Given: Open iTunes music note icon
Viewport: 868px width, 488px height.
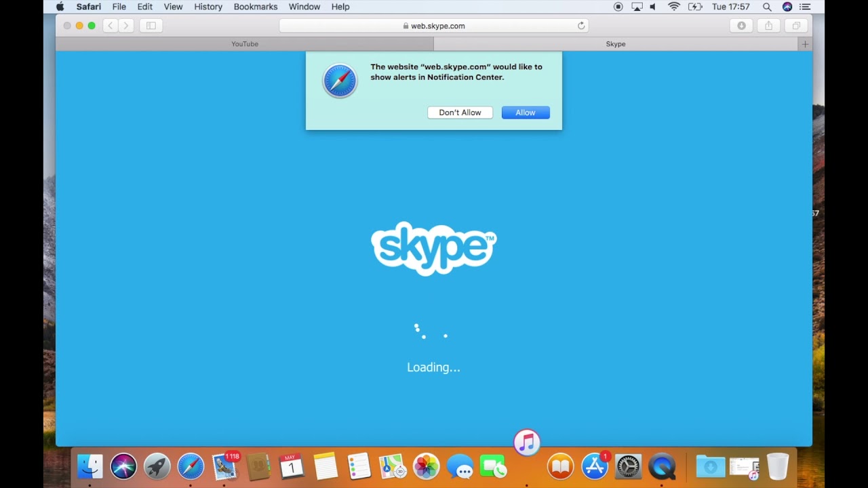Looking at the screenshot, I should pyautogui.click(x=527, y=443).
